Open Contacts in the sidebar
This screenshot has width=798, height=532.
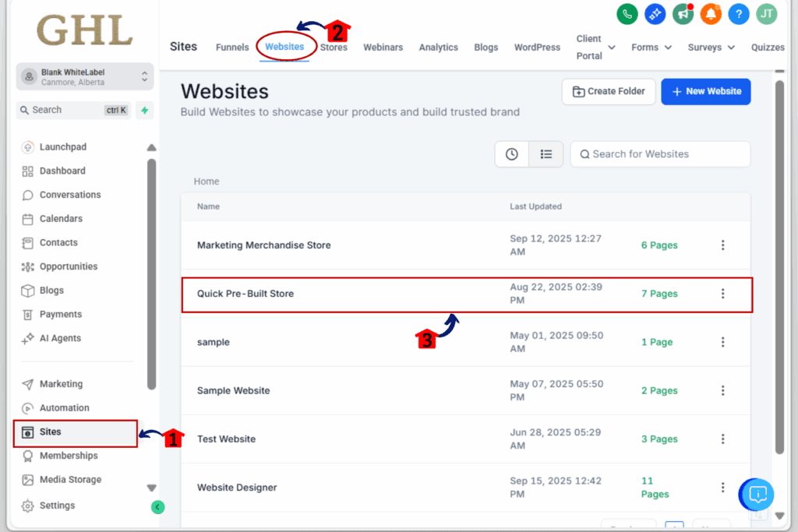point(58,242)
